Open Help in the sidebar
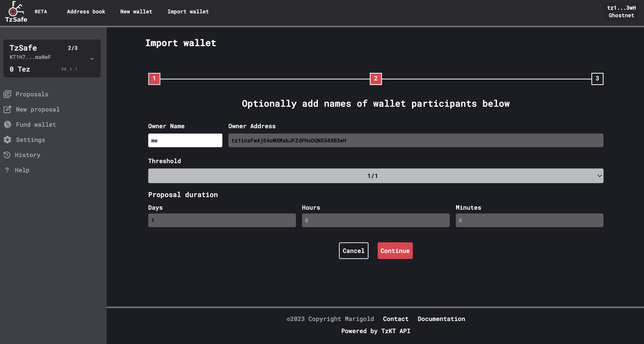644x344 pixels. (22, 170)
